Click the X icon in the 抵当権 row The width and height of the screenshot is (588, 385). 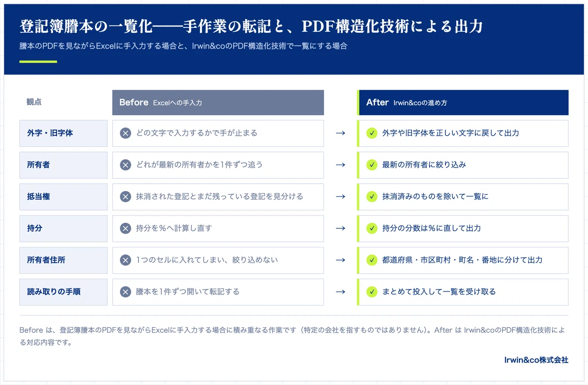click(126, 197)
